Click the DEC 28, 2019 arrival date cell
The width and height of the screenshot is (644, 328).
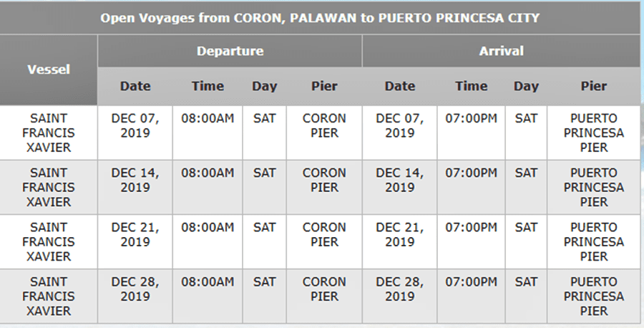(x=399, y=289)
